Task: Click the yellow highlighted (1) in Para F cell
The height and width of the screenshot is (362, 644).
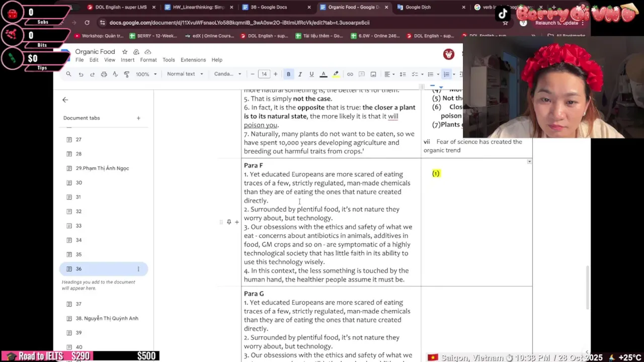Action: [x=436, y=173]
